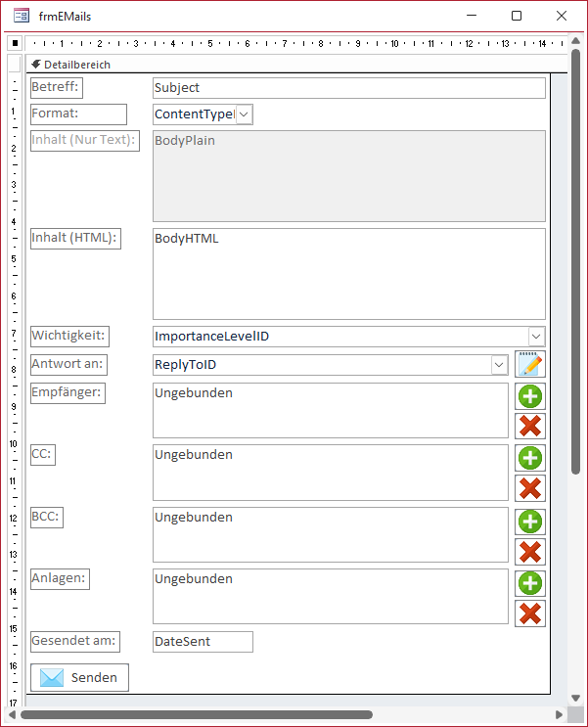Screen dimensions: 588x727
Task: Open the ContentType dropdown arrow
Action: 244,114
